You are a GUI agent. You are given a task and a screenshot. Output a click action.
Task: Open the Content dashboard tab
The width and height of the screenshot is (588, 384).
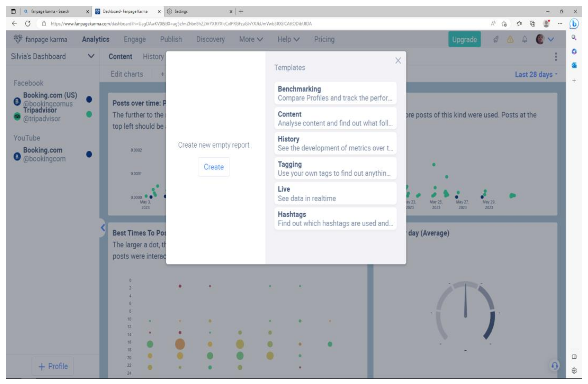[x=120, y=57]
